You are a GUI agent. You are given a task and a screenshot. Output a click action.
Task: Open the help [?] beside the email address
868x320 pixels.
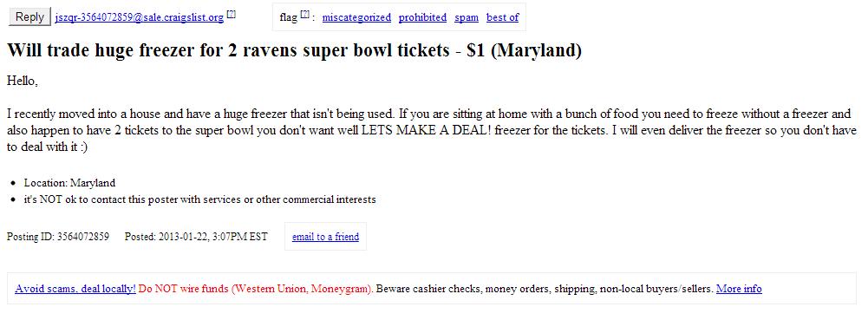pyautogui.click(x=232, y=15)
